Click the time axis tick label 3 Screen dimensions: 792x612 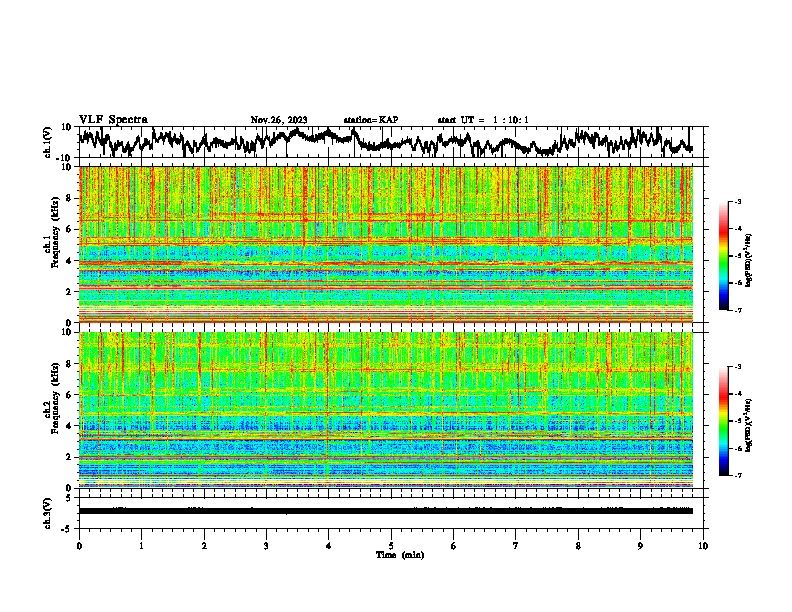[266, 546]
